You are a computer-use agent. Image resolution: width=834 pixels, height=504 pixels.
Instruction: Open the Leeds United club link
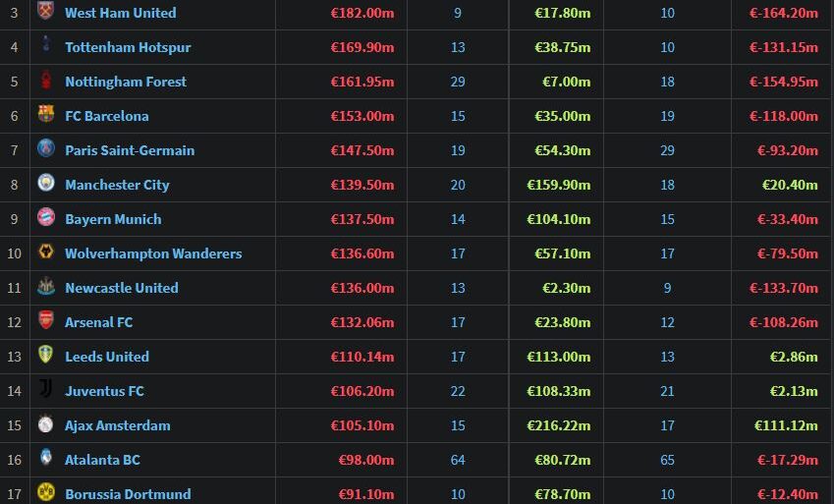click(107, 357)
